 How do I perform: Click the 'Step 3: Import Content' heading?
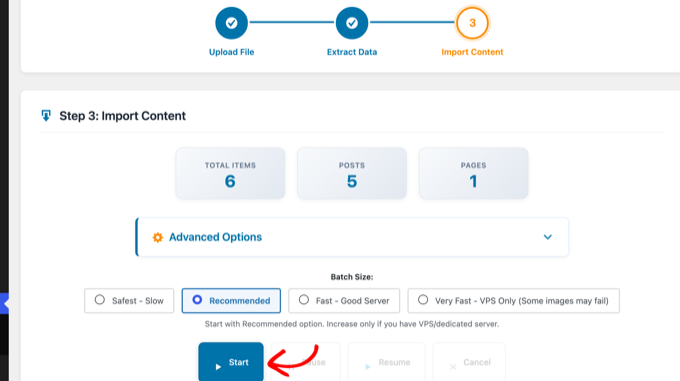click(122, 116)
